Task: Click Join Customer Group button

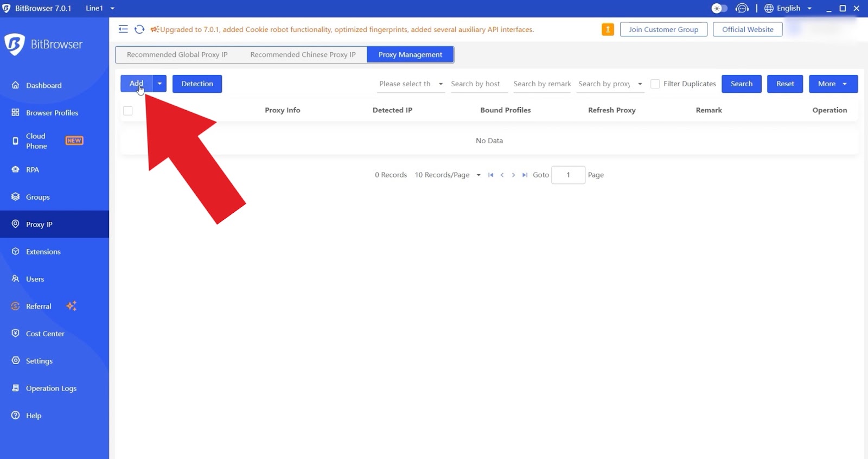Action: [663, 29]
